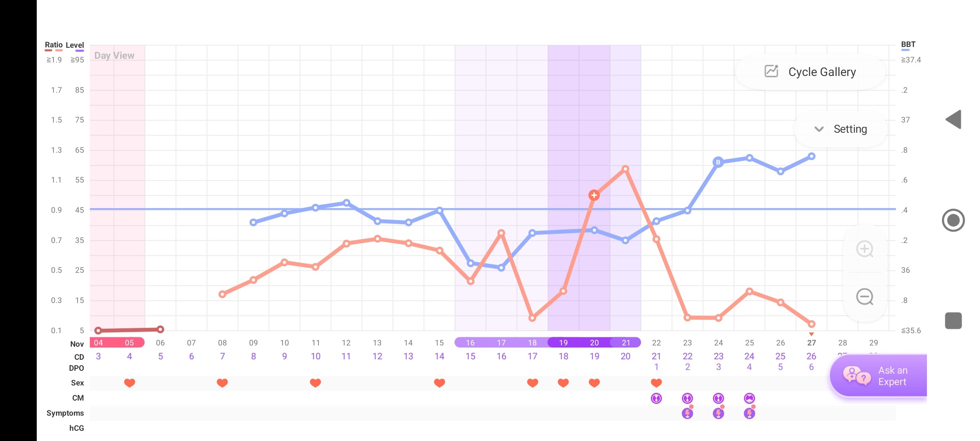The width and height of the screenshot is (980, 441).
Task: Expand the Setting panel with chevron
Action: (819, 129)
